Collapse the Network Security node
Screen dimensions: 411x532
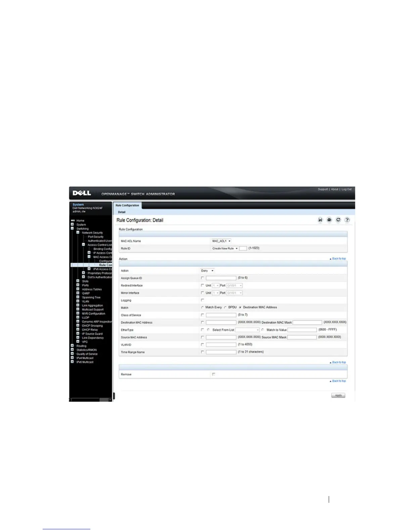78,232
